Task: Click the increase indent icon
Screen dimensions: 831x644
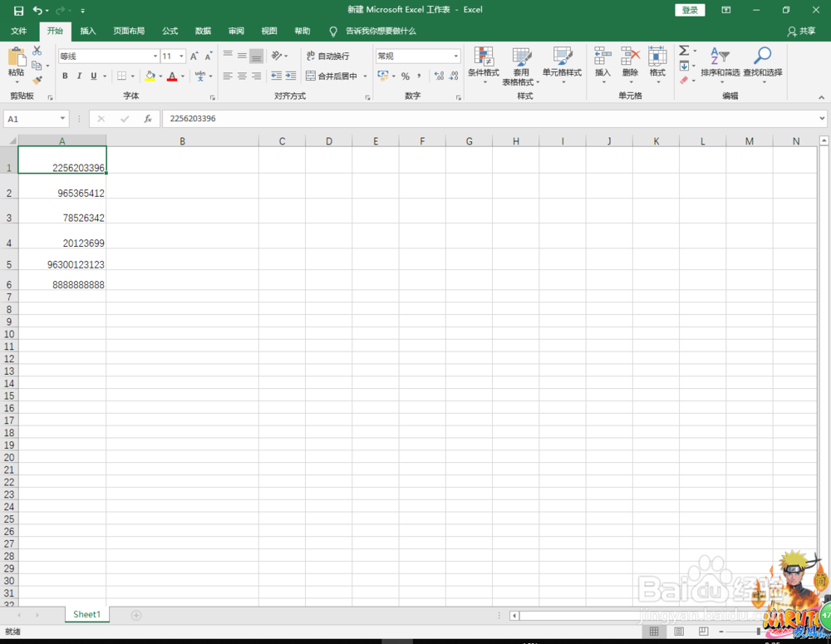Action: (290, 76)
